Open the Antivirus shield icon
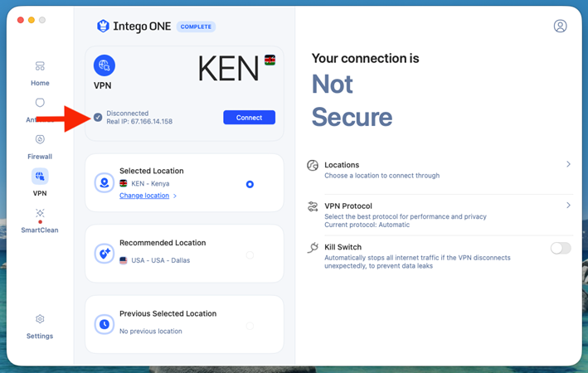Image resolution: width=588 pixels, height=373 pixels. [40, 102]
